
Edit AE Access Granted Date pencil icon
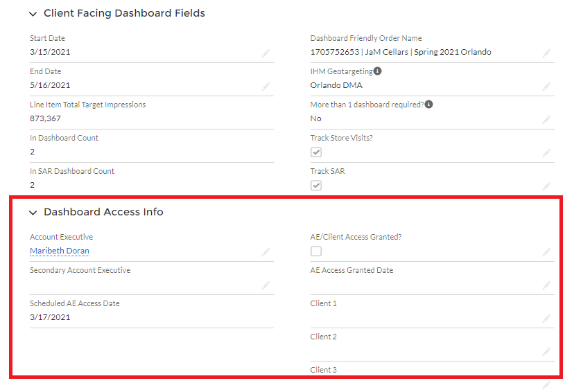tap(546, 285)
